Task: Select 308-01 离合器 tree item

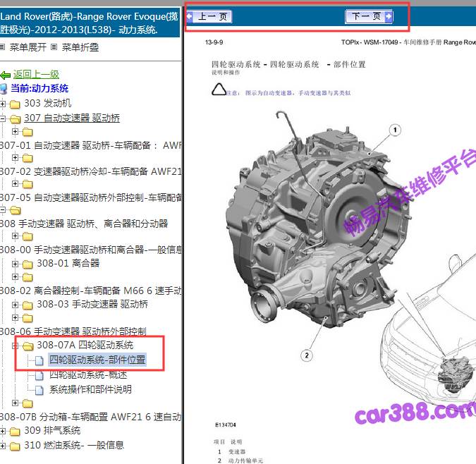Action: pos(68,263)
